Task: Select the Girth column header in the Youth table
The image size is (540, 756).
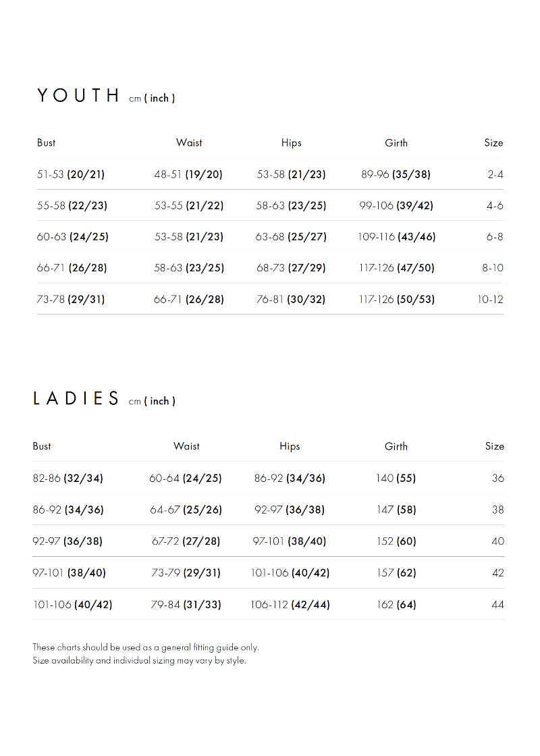Action: click(396, 142)
